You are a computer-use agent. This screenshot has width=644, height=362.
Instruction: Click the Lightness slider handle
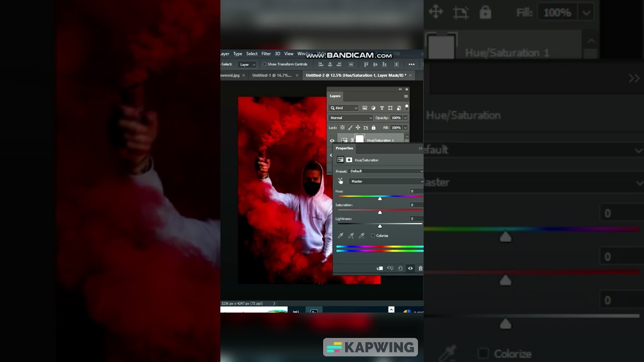(380, 226)
